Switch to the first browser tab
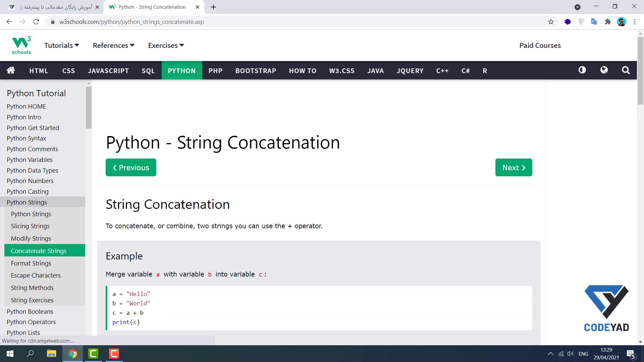This screenshot has height=362, width=644. pos(54,7)
